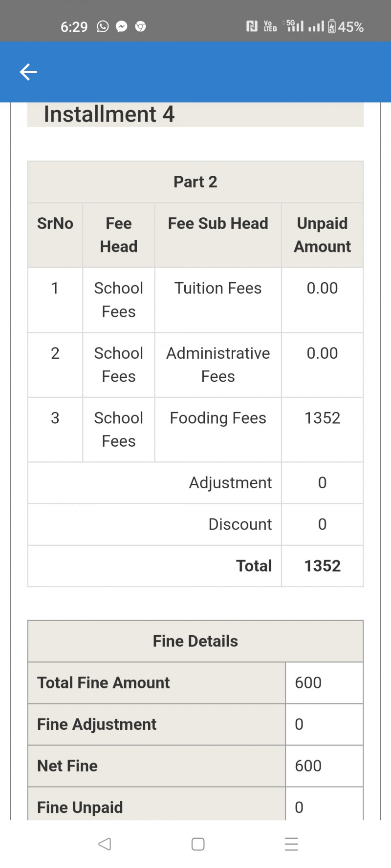Image resolution: width=391 pixels, height=868 pixels.
Task: Tap the Chrome notification icon
Action: (x=141, y=26)
